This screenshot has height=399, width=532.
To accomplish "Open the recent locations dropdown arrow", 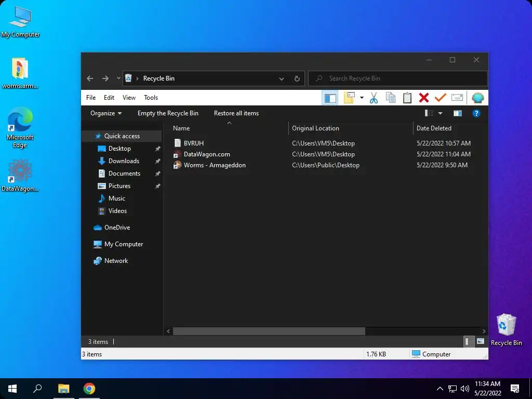I will tap(118, 78).
